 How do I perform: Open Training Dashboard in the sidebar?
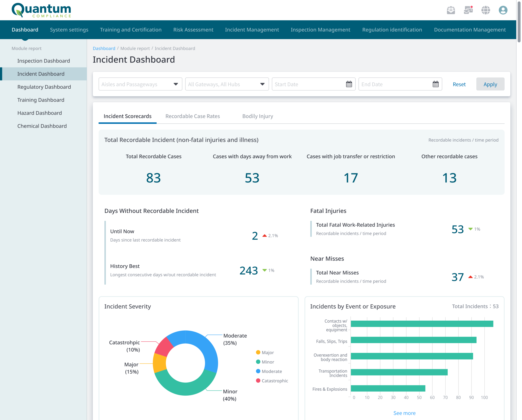(x=44, y=100)
